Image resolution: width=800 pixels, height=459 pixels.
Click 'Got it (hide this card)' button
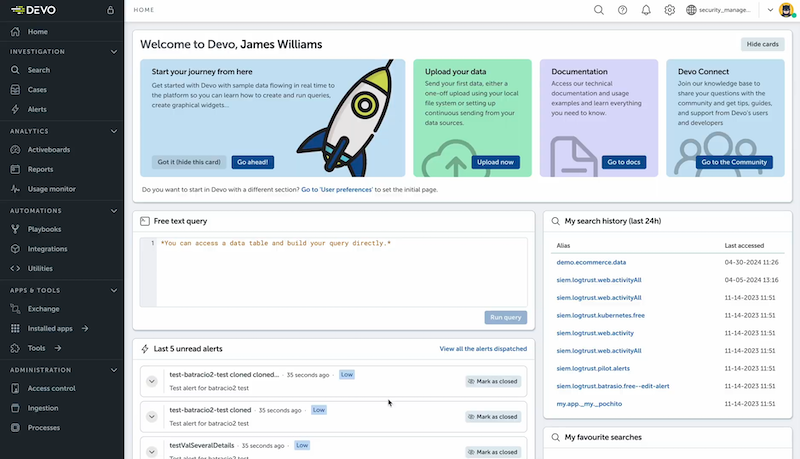pos(188,162)
